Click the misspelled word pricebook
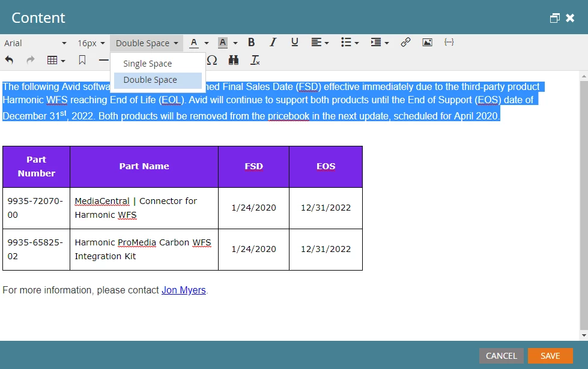588x369 pixels. (x=289, y=116)
